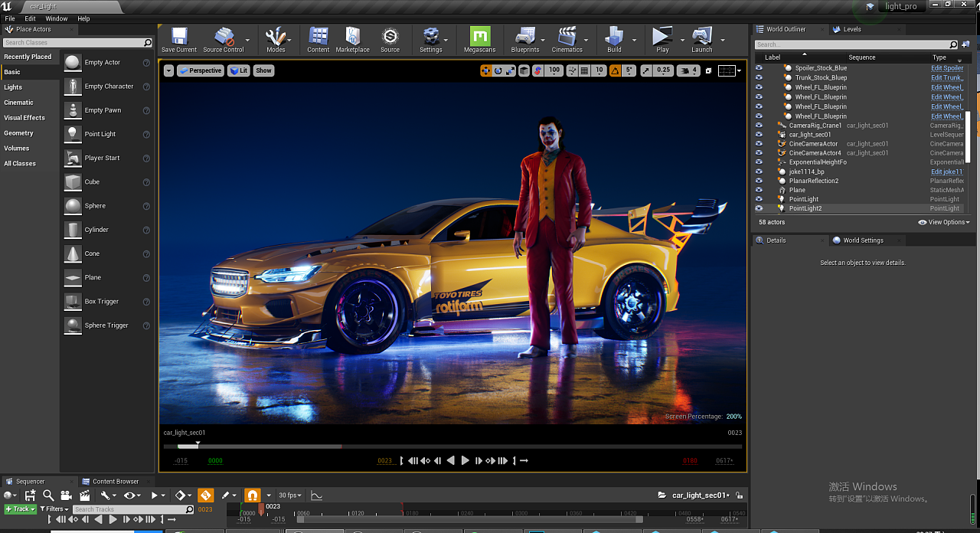Click Edit Spoiler blueprint link in outliner
The width and height of the screenshot is (980, 533).
click(x=947, y=68)
